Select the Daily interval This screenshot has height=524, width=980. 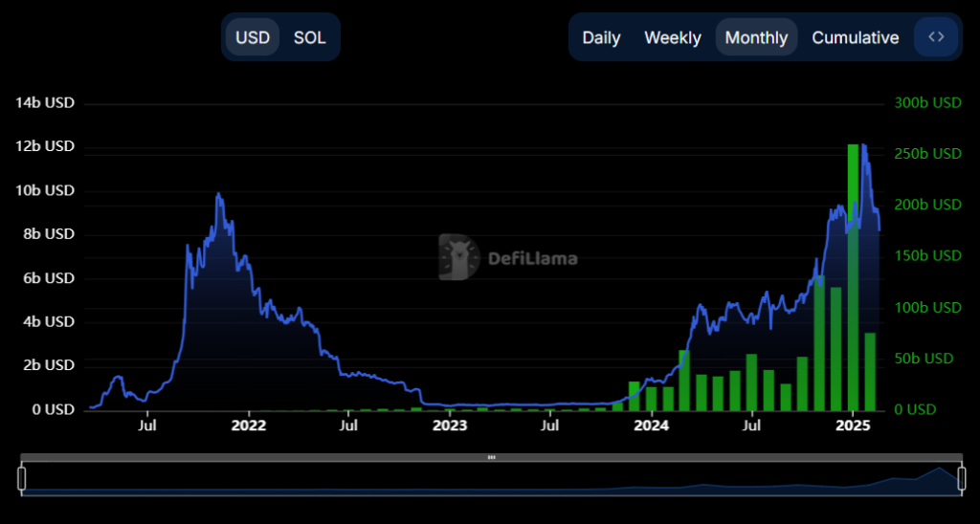pyautogui.click(x=601, y=37)
